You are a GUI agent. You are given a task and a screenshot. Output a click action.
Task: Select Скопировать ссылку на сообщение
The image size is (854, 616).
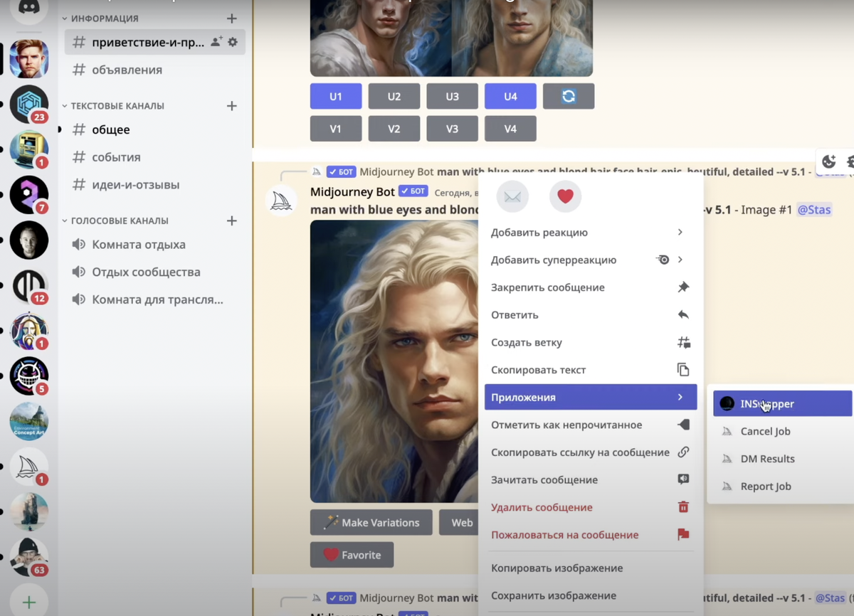point(591,452)
